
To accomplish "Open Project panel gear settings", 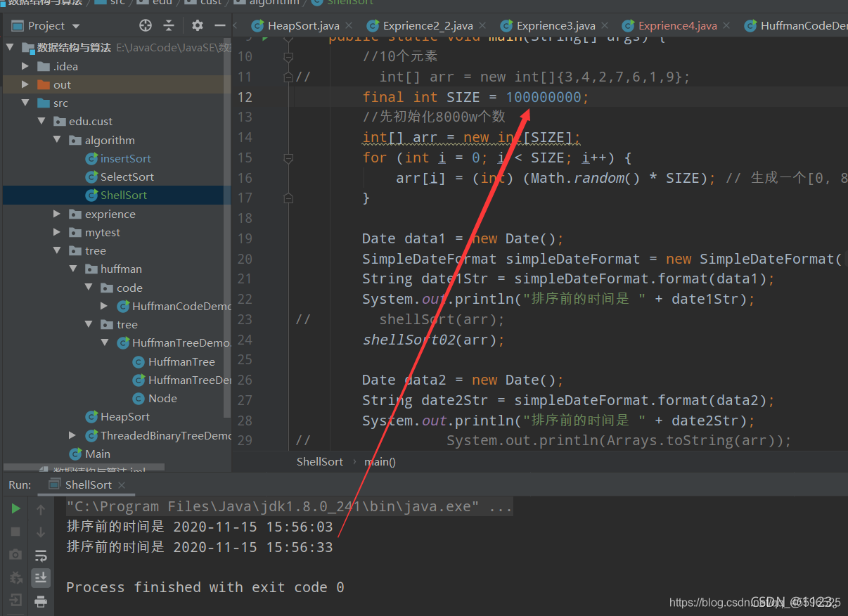I will tap(198, 26).
